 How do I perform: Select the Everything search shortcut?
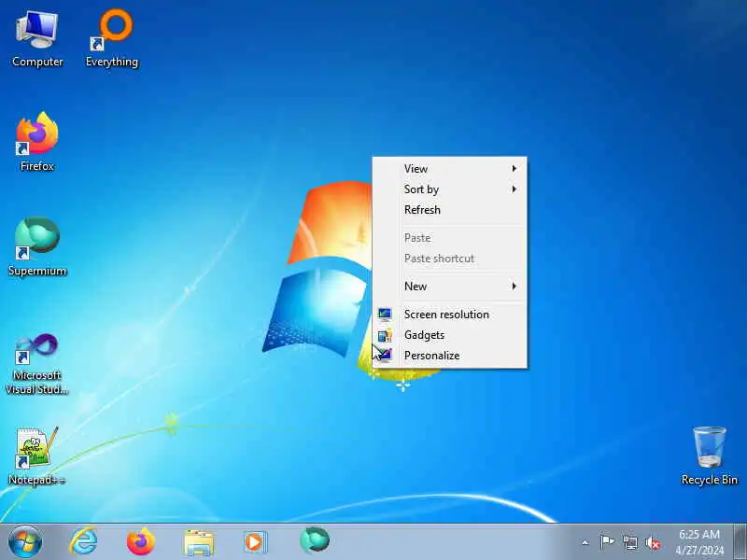pos(112,39)
